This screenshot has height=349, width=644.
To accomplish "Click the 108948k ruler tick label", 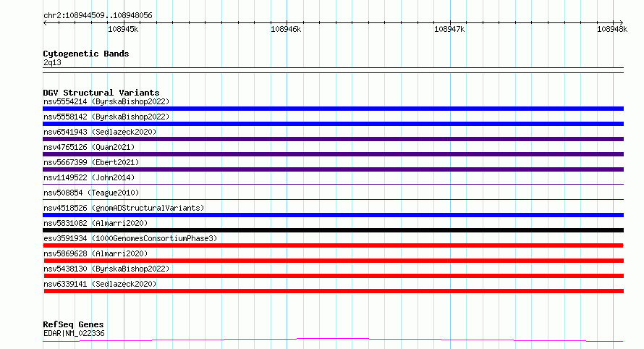I will tap(612, 29).
